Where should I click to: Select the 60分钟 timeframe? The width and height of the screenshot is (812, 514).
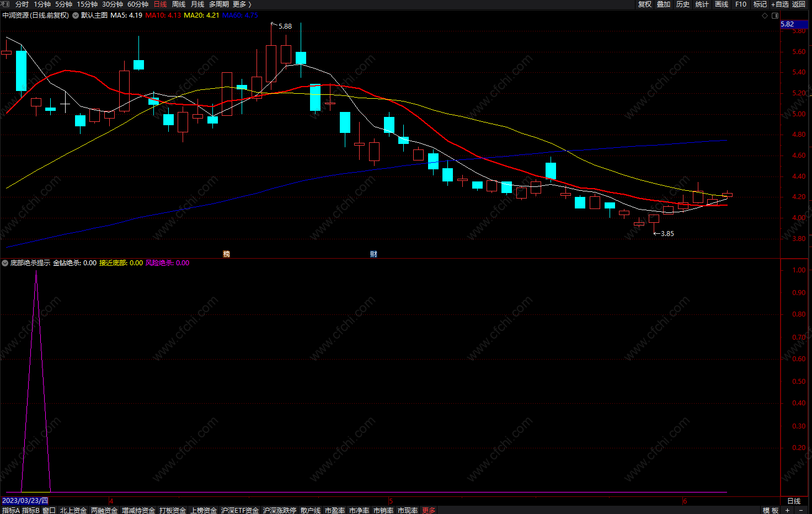tap(138, 4)
